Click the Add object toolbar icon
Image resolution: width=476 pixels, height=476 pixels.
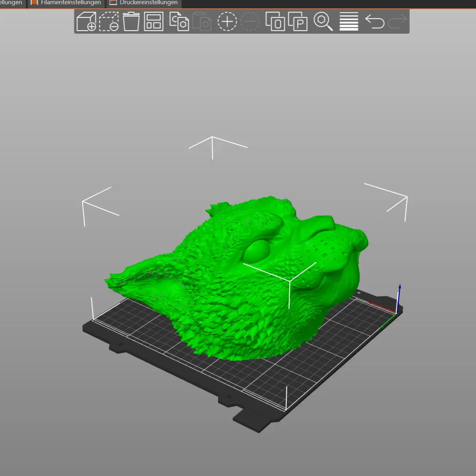tap(86, 21)
